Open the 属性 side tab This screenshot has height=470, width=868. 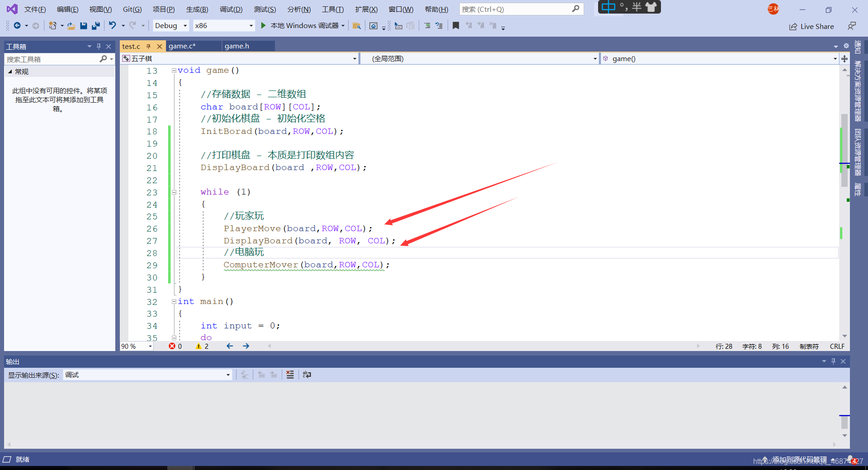[x=858, y=190]
